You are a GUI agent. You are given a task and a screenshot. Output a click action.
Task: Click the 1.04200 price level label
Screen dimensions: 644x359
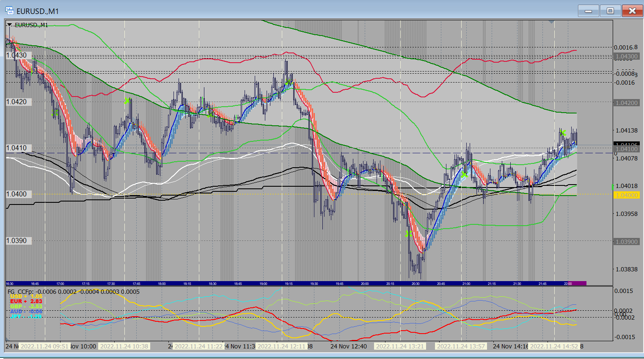tap(626, 103)
